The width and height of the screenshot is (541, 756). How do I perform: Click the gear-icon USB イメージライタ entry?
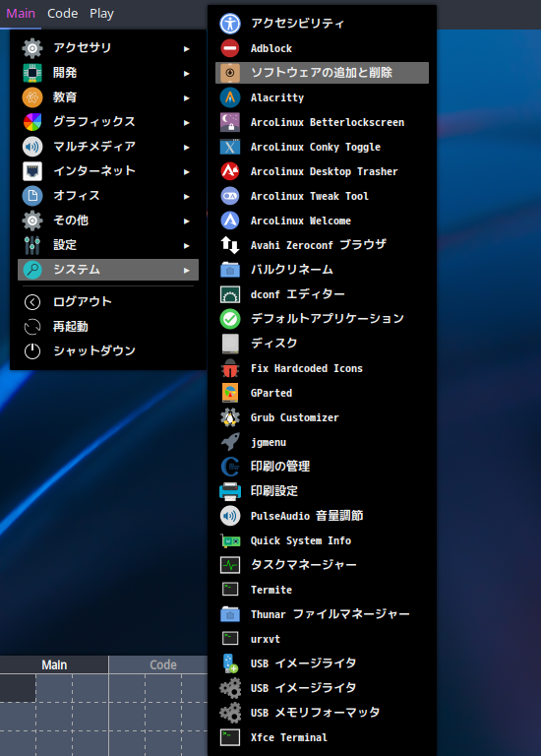(322, 688)
